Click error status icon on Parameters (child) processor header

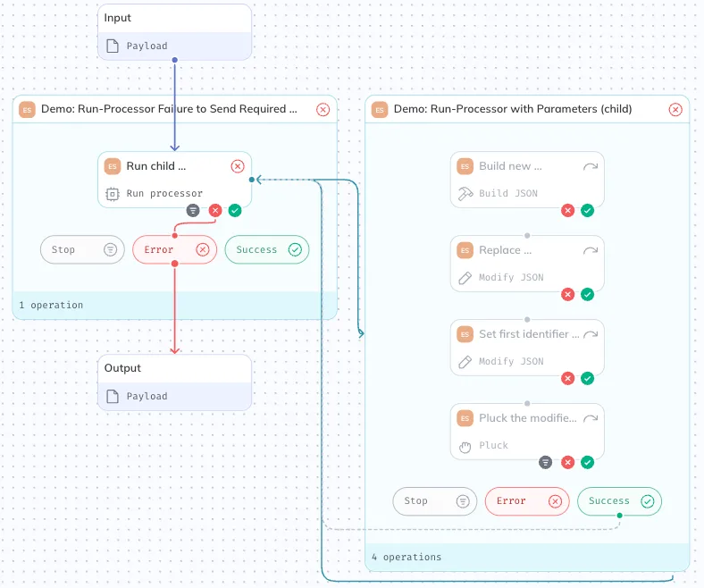click(x=675, y=110)
